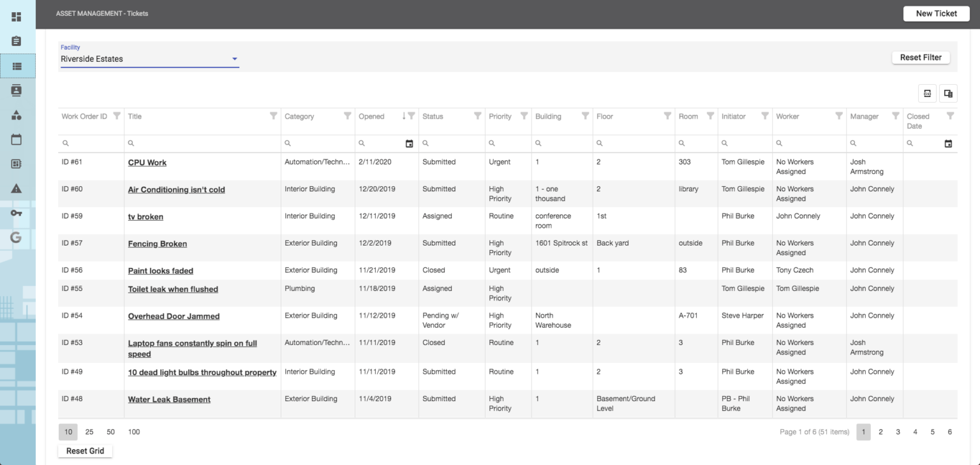Open the contacts card icon in the sidebar
Image resolution: width=980 pixels, height=465 pixels.
16,90
